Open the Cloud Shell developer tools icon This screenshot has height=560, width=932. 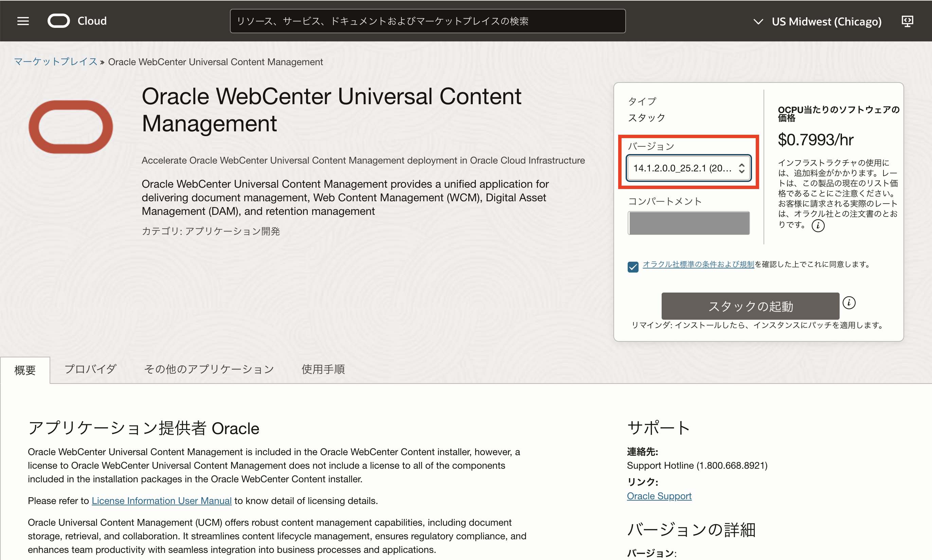(x=907, y=21)
